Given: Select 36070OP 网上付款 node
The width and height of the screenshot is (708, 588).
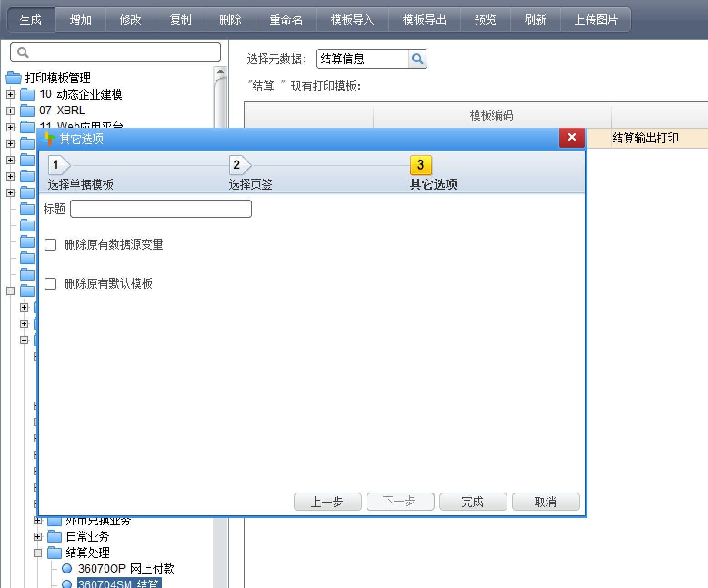Looking at the screenshot, I should (x=126, y=569).
